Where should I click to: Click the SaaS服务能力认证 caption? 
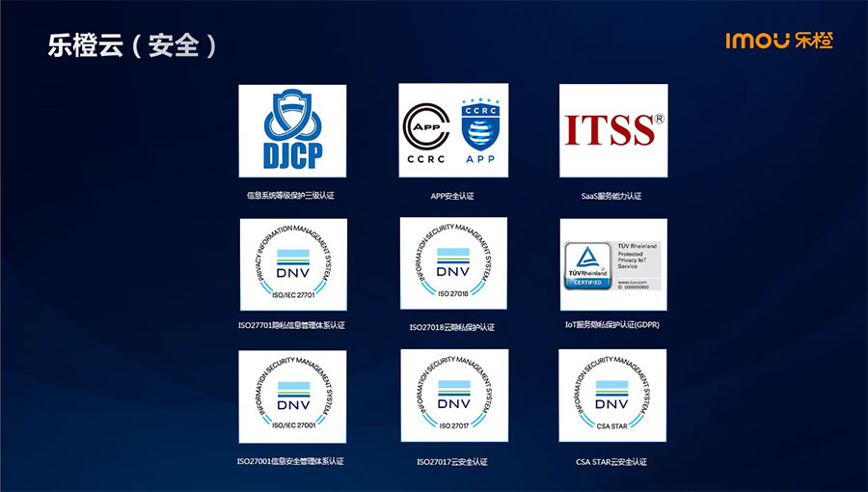tap(611, 196)
